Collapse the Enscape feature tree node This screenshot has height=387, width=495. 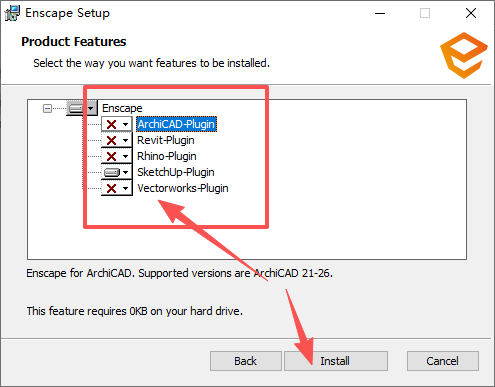click(47, 108)
